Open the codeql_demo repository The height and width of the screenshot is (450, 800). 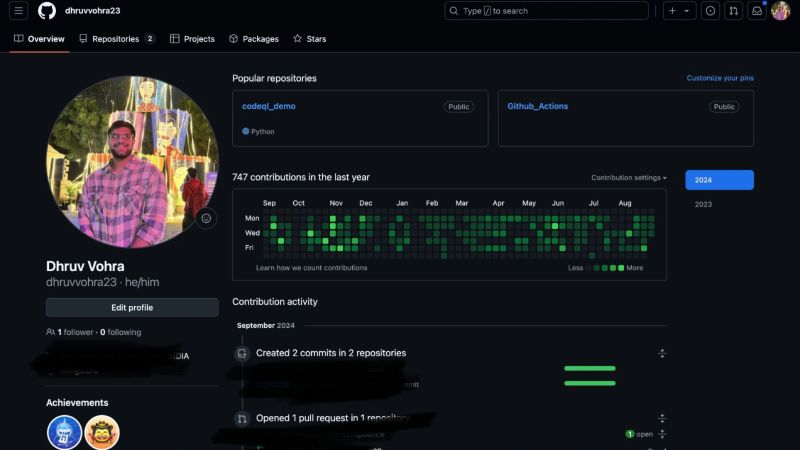pos(268,106)
